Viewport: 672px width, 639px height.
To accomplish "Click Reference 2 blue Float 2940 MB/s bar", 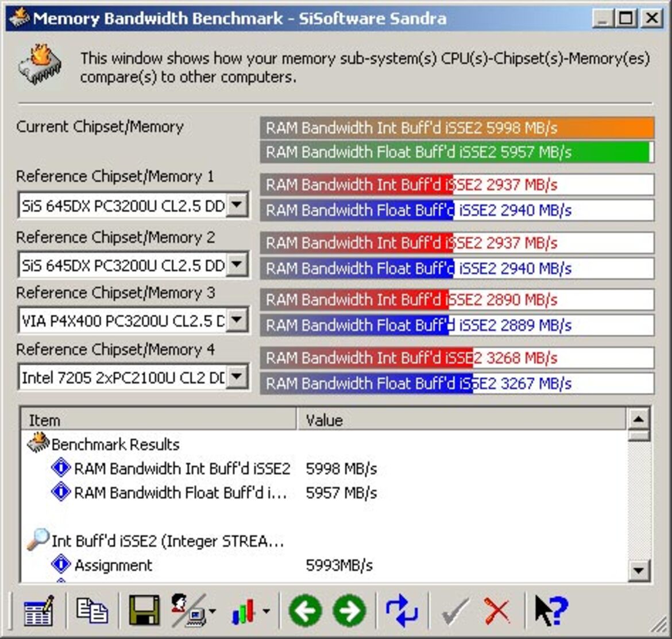I will [x=457, y=268].
